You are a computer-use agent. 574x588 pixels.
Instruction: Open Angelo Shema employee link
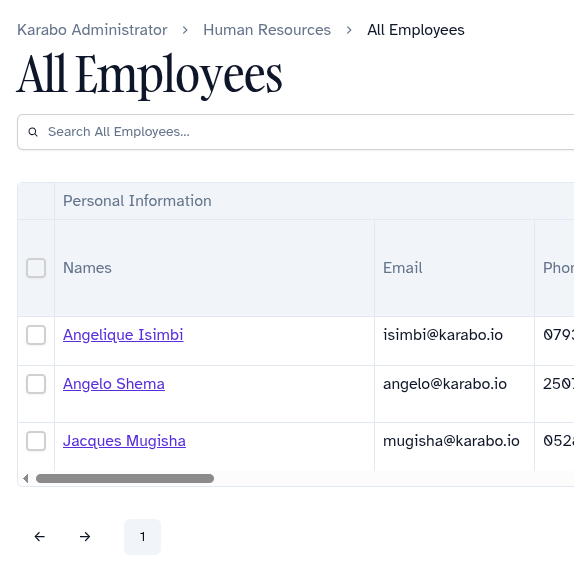[114, 384]
